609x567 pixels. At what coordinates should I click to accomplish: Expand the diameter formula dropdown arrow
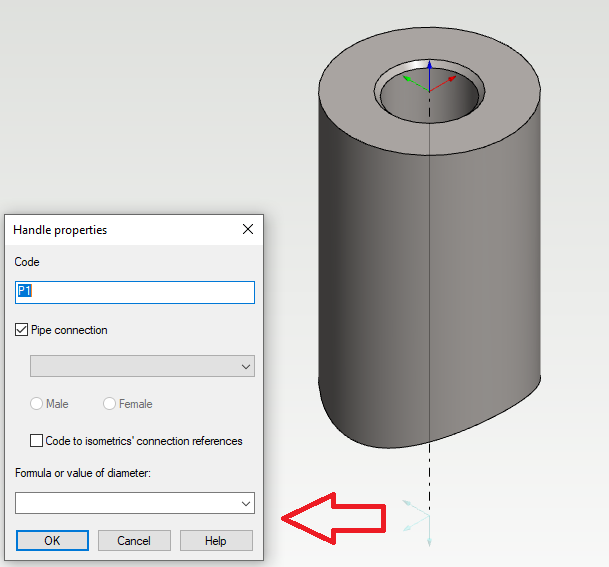pyautogui.click(x=246, y=504)
